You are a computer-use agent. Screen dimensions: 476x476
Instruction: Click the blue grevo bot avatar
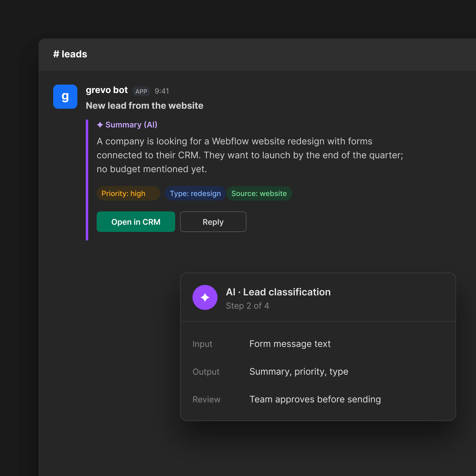click(65, 97)
